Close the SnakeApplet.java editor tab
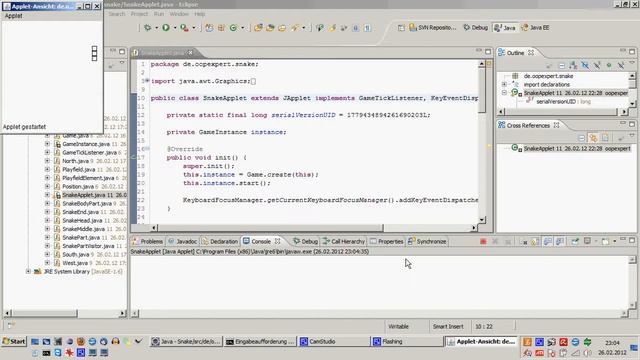The height and width of the screenshot is (360, 640). tap(190, 53)
